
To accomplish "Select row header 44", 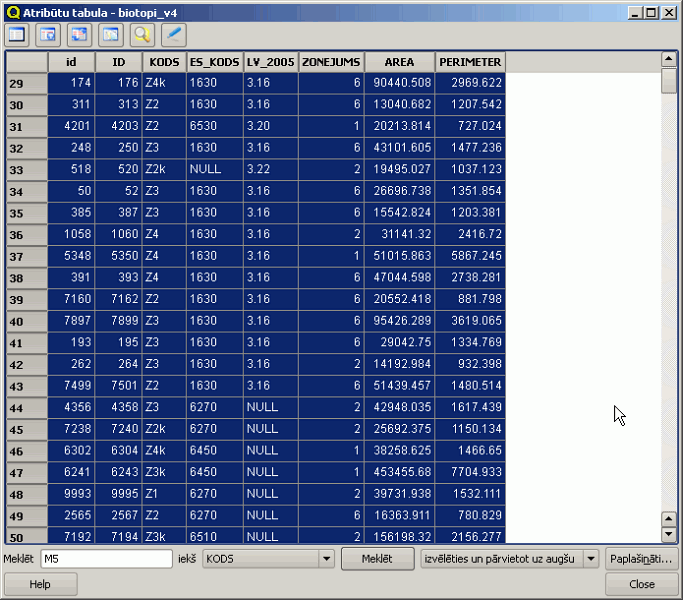I will click(27, 408).
